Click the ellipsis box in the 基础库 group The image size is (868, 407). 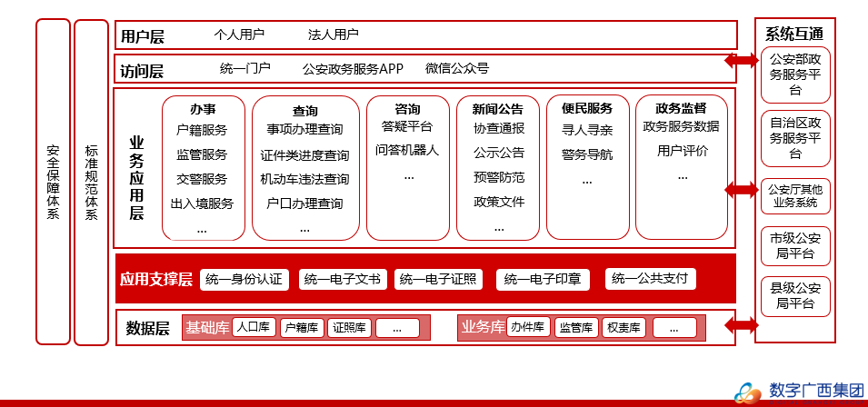click(x=396, y=328)
